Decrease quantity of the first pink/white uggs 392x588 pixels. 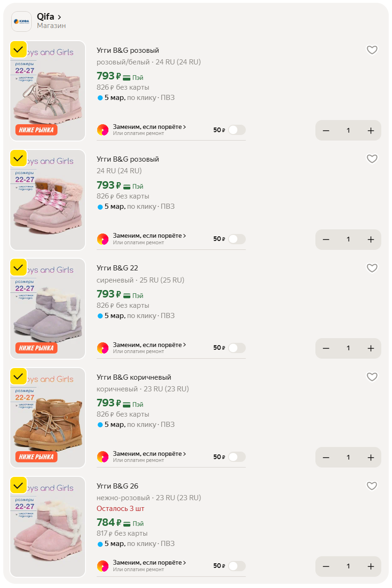[x=326, y=131]
